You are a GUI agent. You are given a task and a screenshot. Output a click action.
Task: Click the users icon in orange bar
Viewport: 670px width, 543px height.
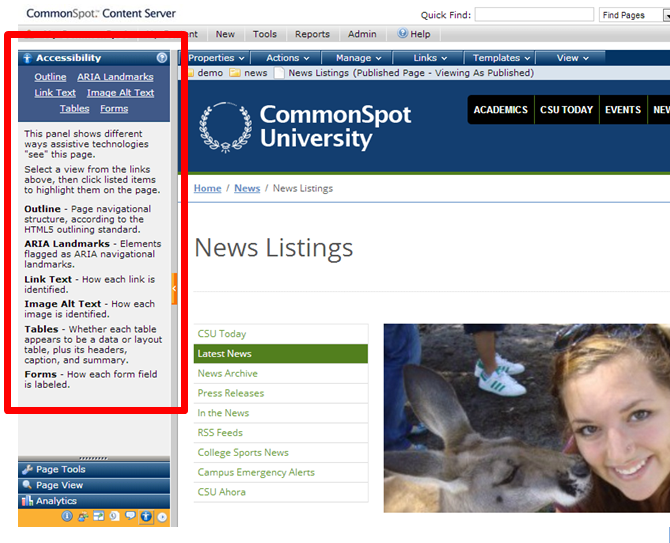pyautogui.click(x=83, y=517)
